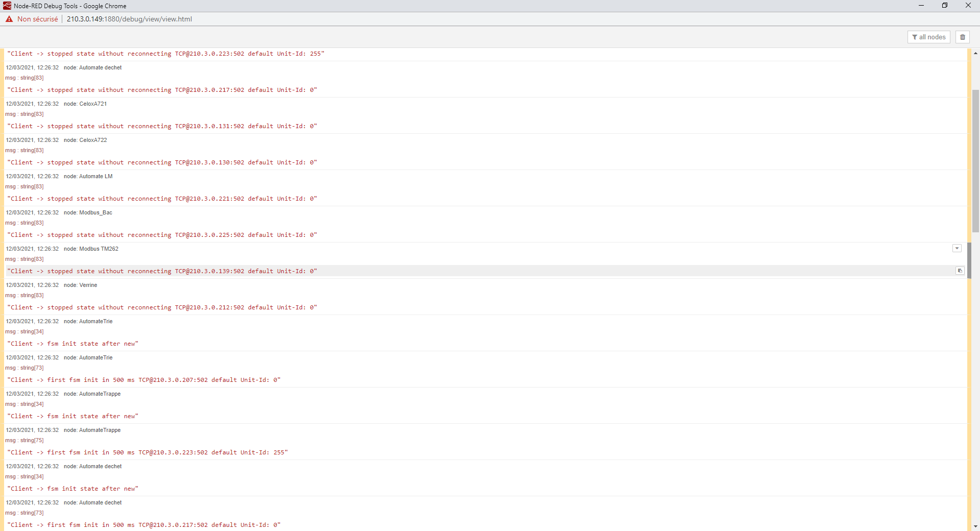Image resolution: width=980 pixels, height=531 pixels.
Task: Click the address bar URL to edit it
Action: (x=129, y=19)
